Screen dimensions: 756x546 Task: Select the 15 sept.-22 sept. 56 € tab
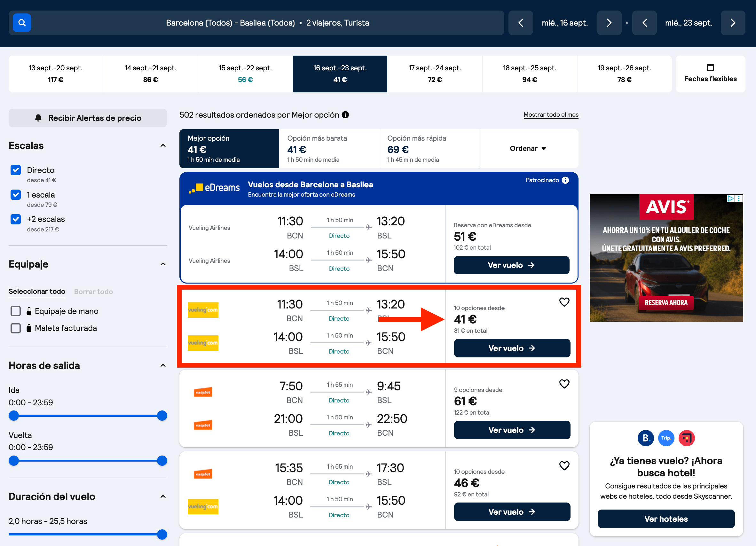coord(245,74)
